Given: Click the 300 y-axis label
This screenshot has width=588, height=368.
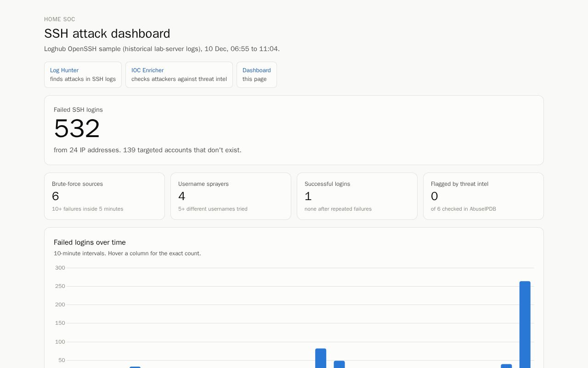Looking at the screenshot, I should (60, 268).
